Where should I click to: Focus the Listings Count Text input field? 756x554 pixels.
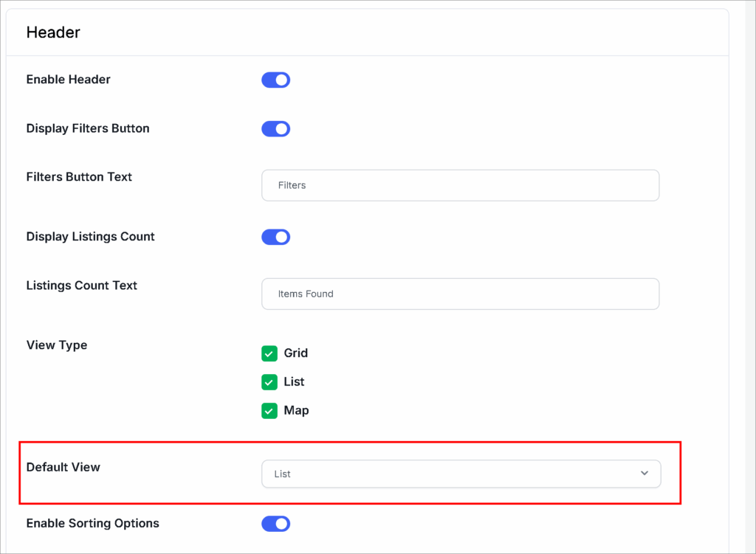coord(460,294)
